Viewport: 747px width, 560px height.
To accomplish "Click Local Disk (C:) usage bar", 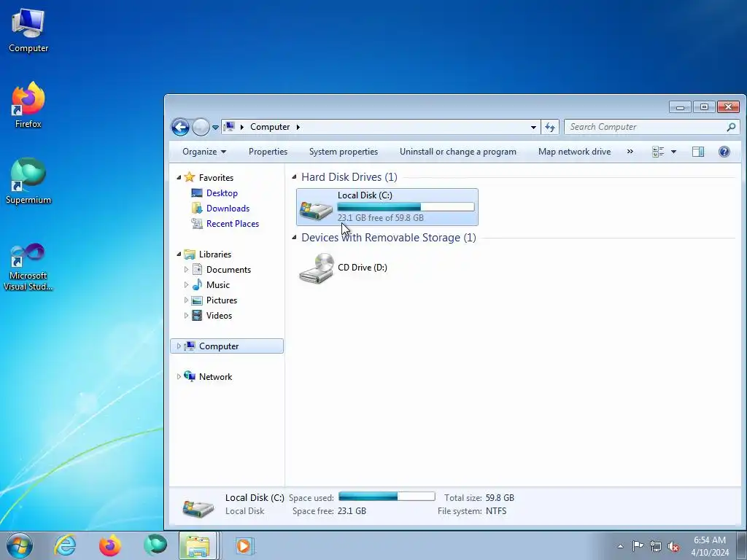I will [406, 206].
